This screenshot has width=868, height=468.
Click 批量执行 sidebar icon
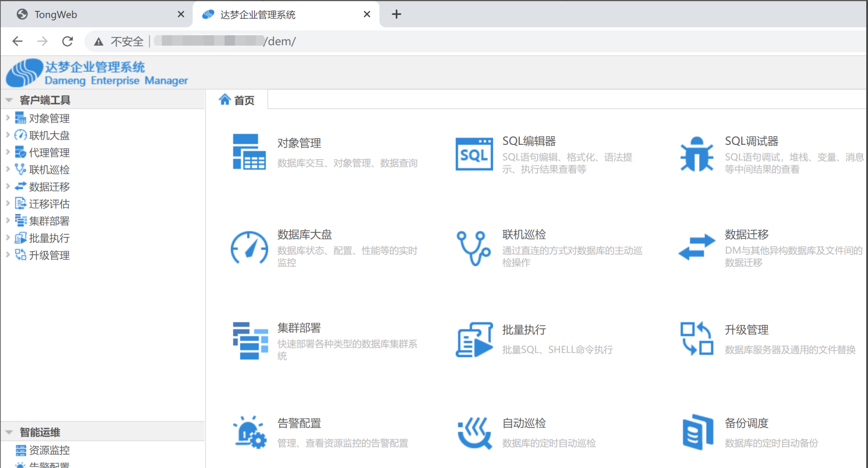tap(20, 238)
